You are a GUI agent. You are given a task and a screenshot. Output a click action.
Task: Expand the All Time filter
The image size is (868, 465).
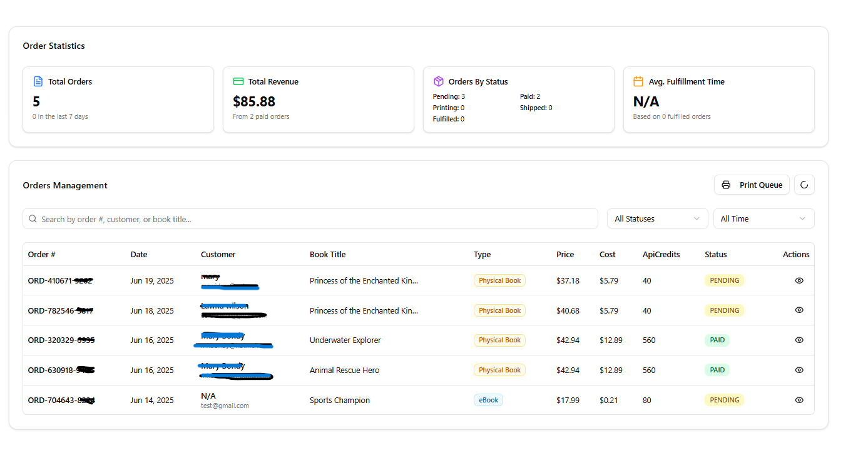click(x=763, y=218)
